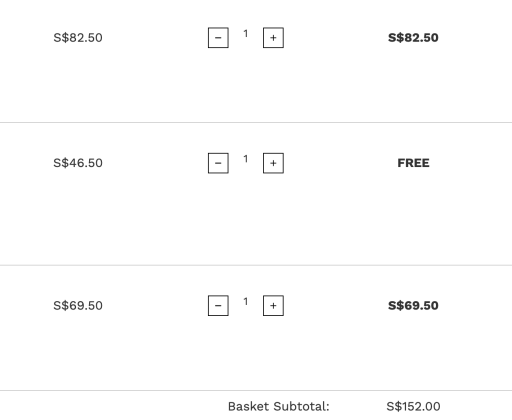This screenshot has width=512, height=420.
Task: Select quantity number in the S$46.50 row
Action: point(245,159)
